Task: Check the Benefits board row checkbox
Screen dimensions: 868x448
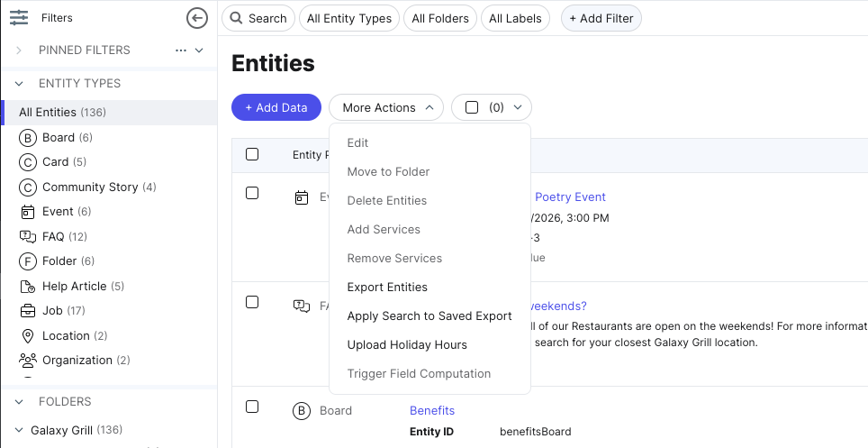Action: [x=252, y=407]
